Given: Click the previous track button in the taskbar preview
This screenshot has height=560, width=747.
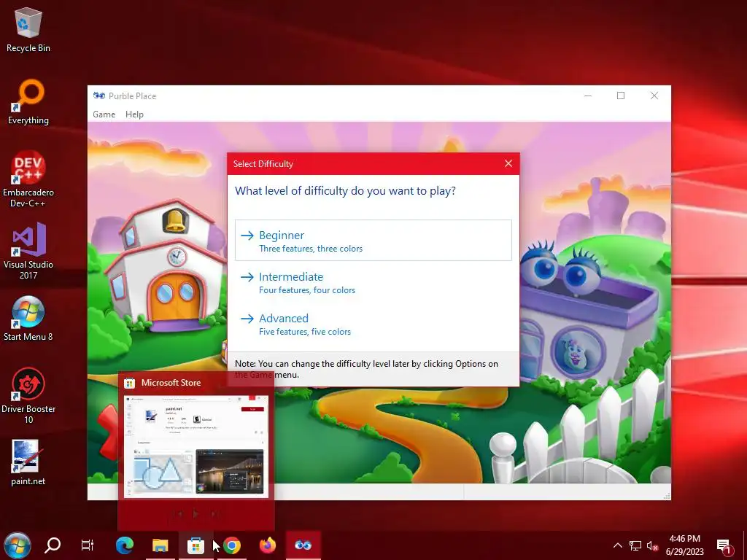Looking at the screenshot, I should coord(177,514).
